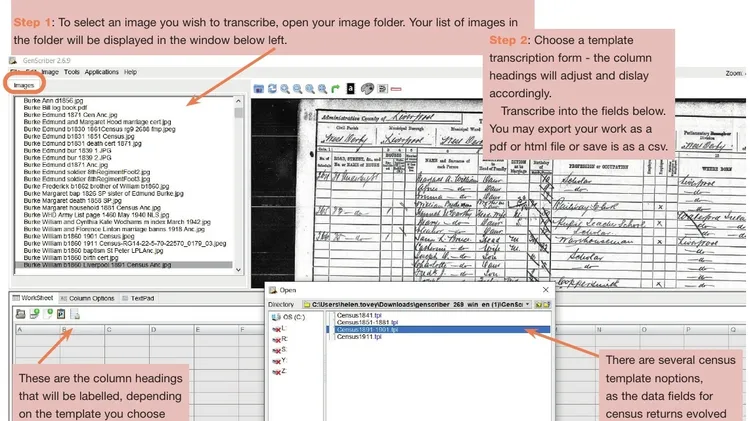Viewport: 750px width, 421px height.
Task: Click the new folder icon in Open dialog
Action: 547,304
